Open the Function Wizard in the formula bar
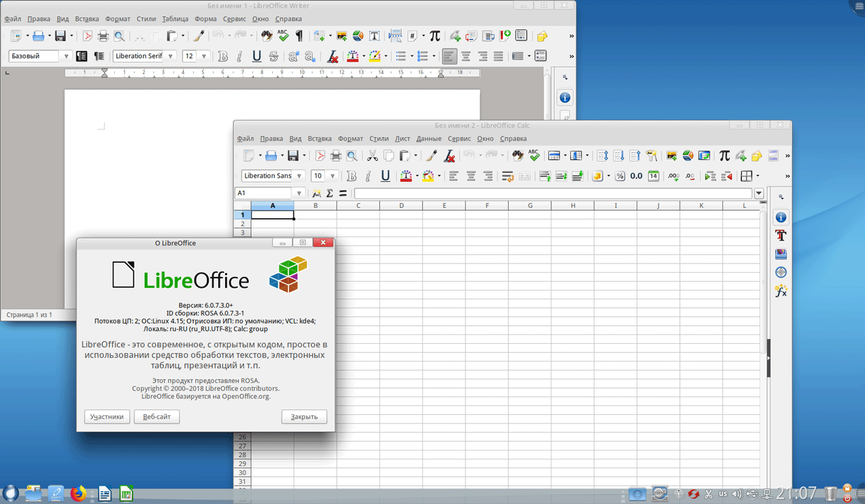The width and height of the screenshot is (865, 504). pos(316,193)
